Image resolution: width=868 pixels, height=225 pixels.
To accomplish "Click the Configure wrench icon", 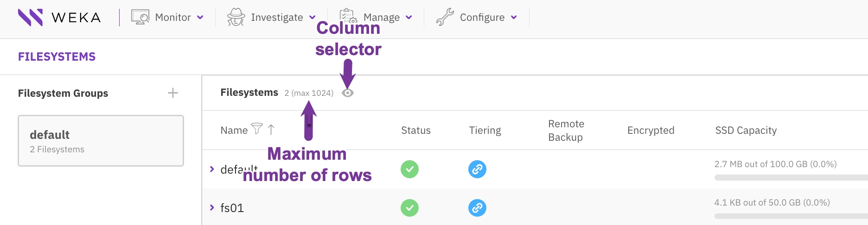I will (445, 17).
